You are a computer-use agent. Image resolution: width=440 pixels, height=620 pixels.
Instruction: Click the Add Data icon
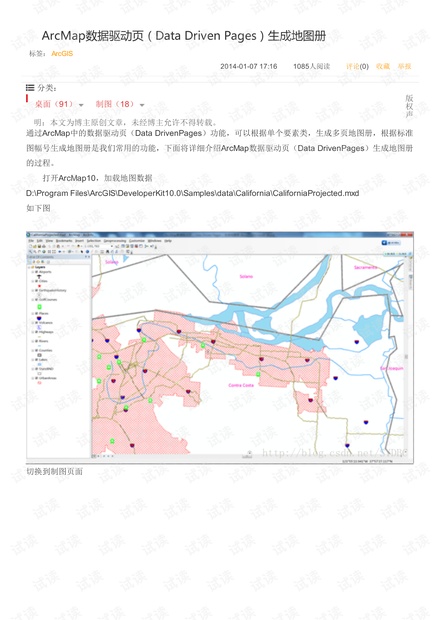point(78,246)
